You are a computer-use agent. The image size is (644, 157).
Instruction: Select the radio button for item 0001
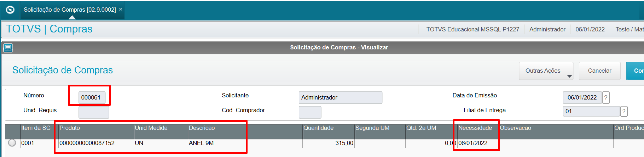click(12, 143)
